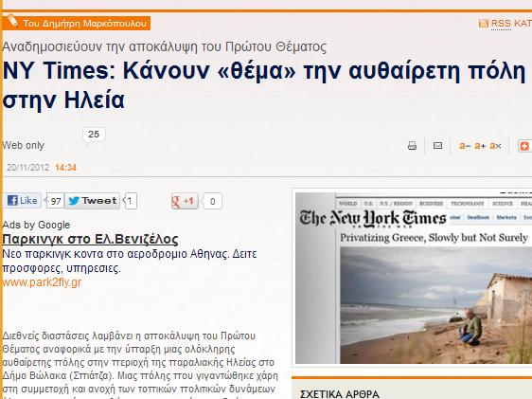The width and height of the screenshot is (532, 399).
Task: Click the print article icon
Action: (x=412, y=146)
